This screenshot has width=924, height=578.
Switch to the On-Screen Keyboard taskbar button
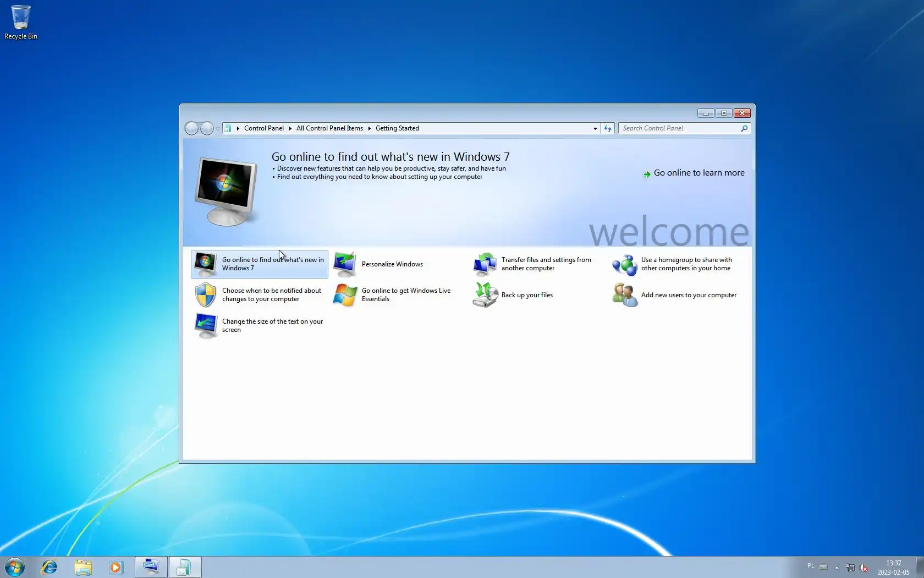(151, 567)
